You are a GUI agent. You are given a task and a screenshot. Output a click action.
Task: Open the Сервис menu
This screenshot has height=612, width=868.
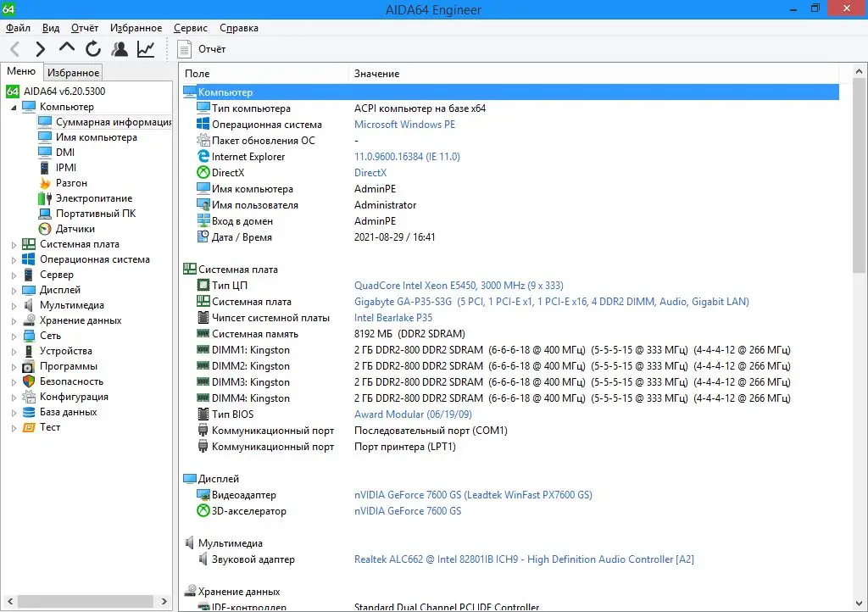point(191,28)
